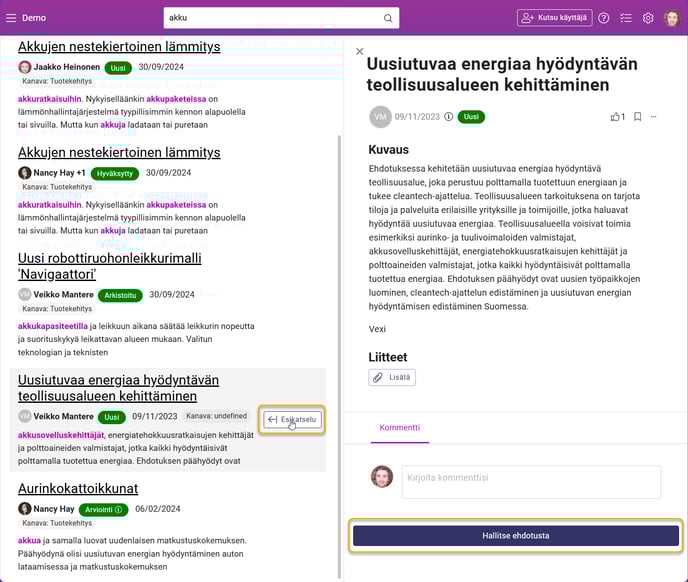Click the Arviointi status badge info icon

coord(118,510)
